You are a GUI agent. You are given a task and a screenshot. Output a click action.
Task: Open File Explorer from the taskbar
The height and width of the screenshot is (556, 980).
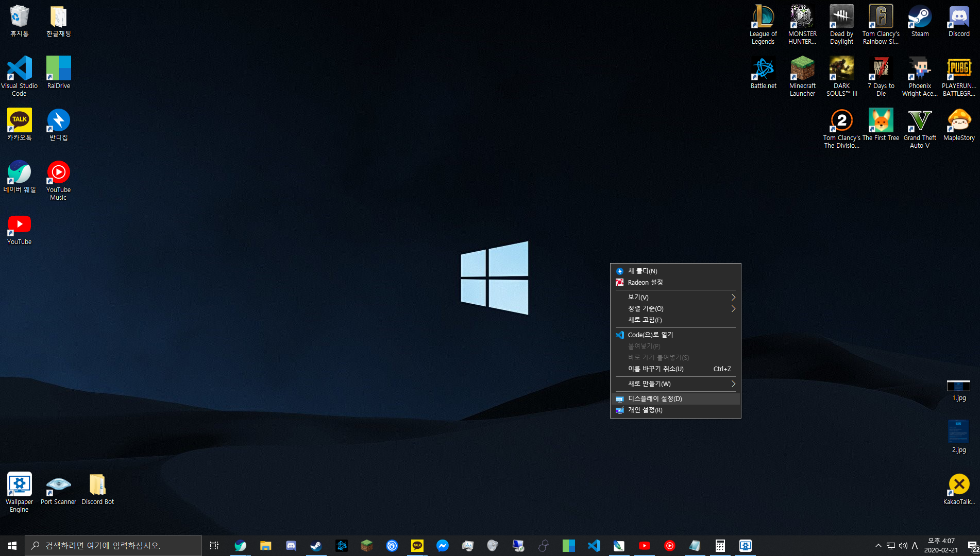coord(266,546)
